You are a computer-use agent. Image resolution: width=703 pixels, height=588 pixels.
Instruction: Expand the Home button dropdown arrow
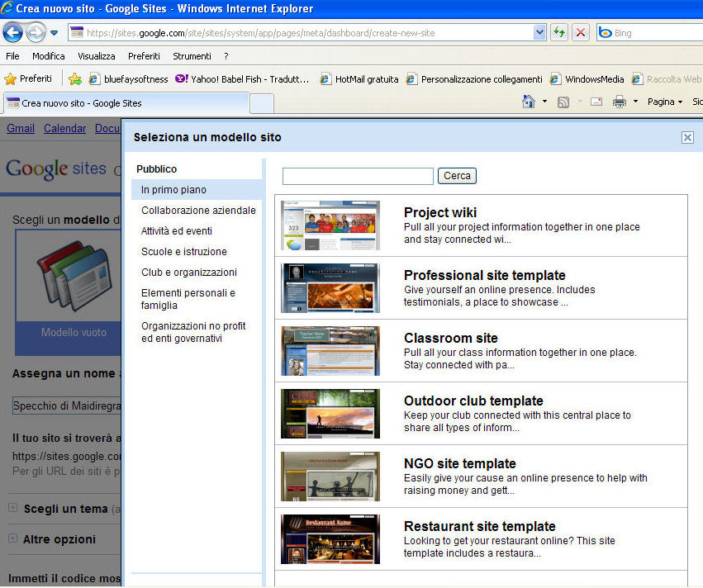[544, 102]
